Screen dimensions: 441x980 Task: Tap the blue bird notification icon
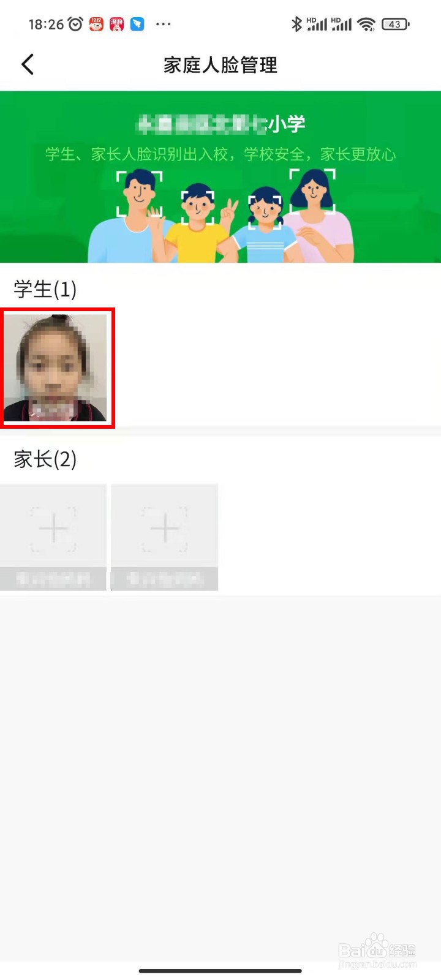[x=137, y=24]
